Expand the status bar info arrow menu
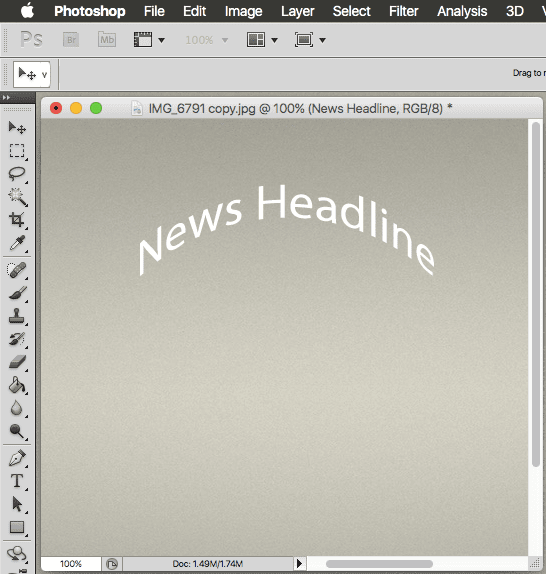This screenshot has width=546, height=574. (x=299, y=564)
